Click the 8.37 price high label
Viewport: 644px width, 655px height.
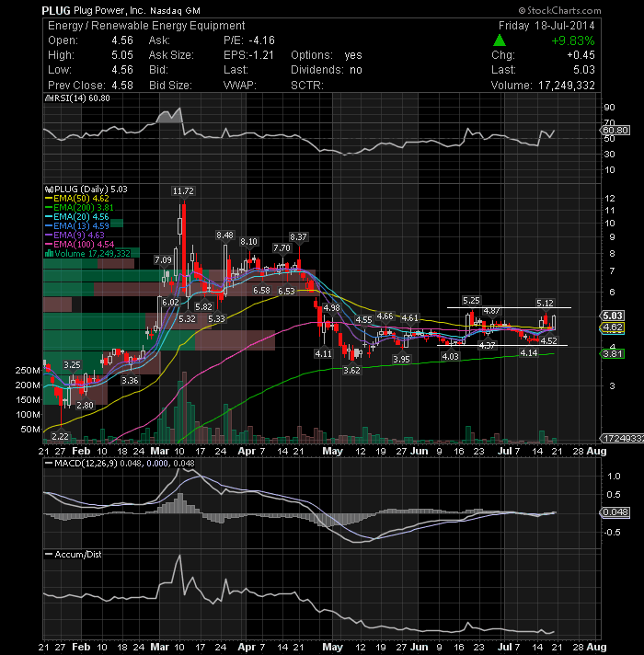coord(298,236)
